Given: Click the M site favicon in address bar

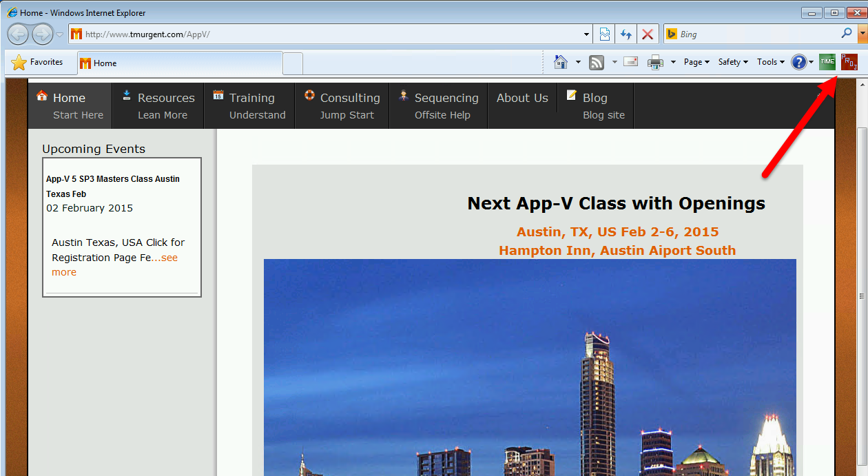Looking at the screenshot, I should pos(76,34).
